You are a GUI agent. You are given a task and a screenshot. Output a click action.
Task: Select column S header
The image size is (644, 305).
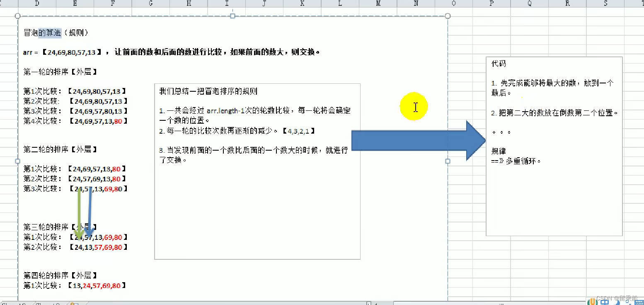(x=605, y=3)
